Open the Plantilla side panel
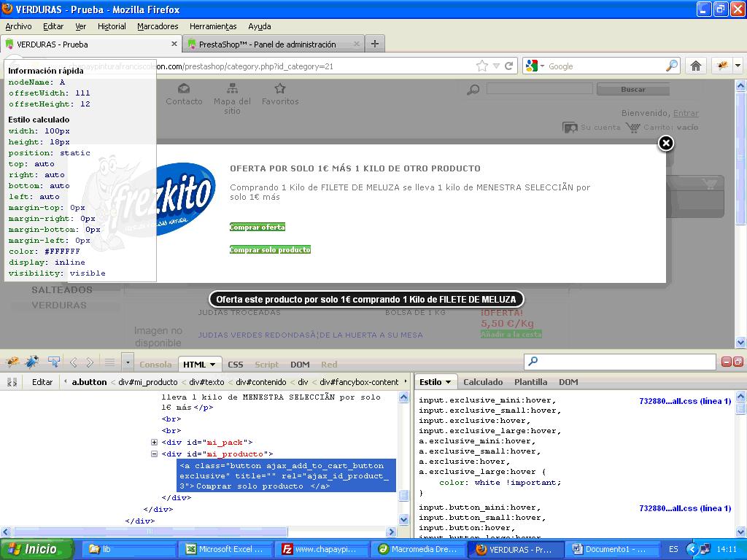 tap(531, 382)
